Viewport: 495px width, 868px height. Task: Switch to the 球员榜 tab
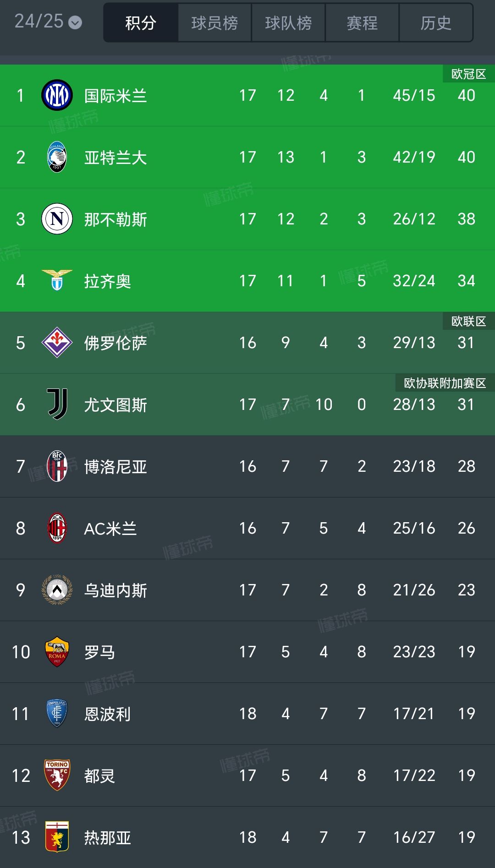214,23
